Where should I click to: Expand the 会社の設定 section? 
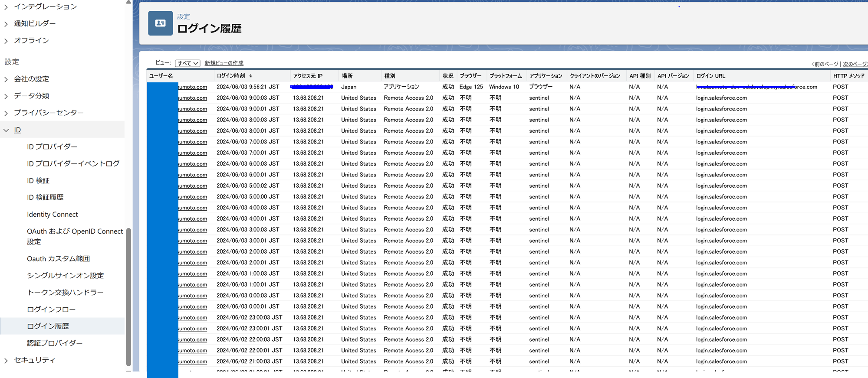click(x=6, y=79)
